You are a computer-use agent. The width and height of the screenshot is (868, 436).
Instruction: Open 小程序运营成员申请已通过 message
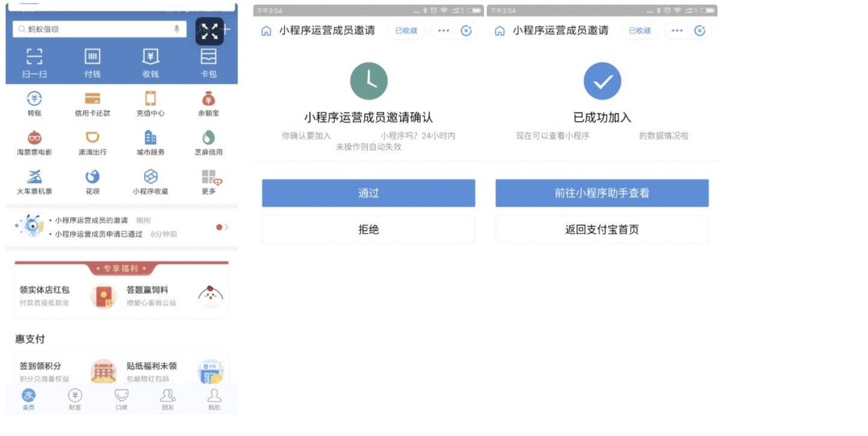99,234
